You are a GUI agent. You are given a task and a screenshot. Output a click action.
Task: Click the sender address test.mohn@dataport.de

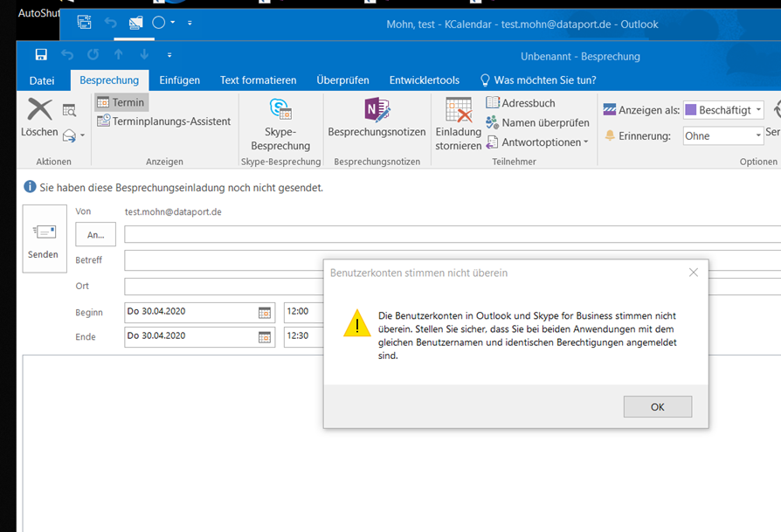173,211
